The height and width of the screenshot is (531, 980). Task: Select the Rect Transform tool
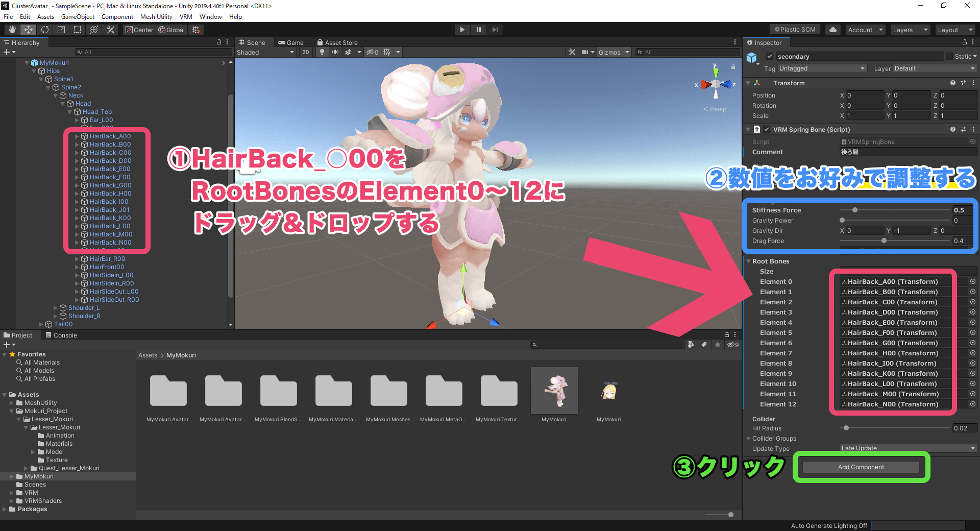77,29
